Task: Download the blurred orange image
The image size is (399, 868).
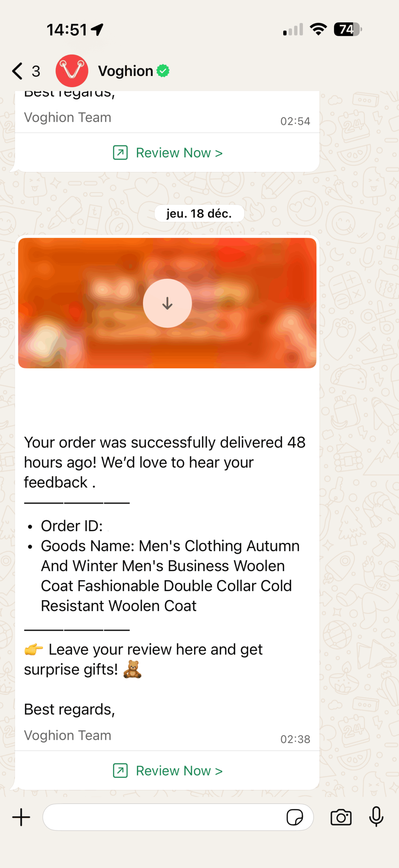Action: (x=167, y=303)
